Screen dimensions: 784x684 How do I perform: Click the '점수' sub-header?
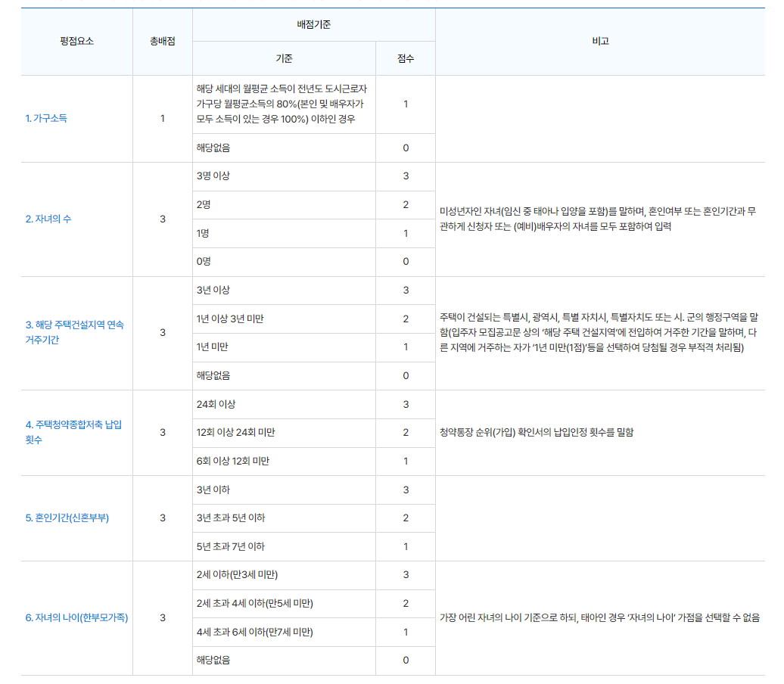coord(406,58)
